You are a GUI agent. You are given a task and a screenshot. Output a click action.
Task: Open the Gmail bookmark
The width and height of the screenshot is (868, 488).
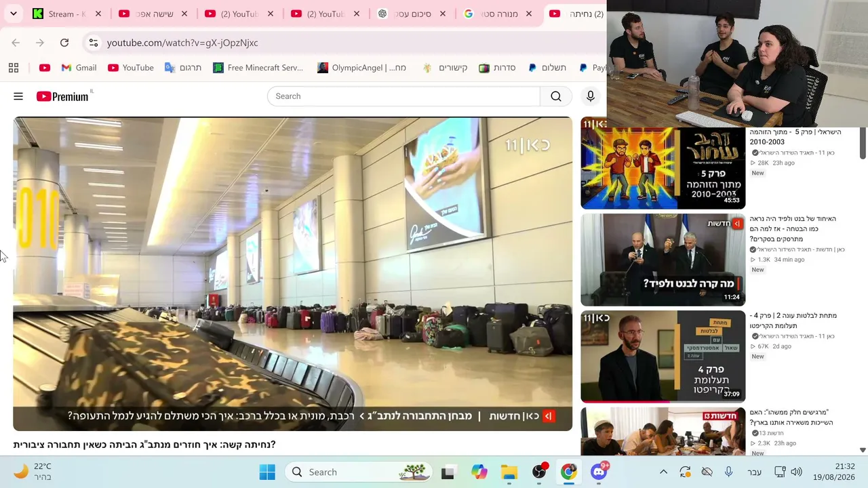click(79, 68)
